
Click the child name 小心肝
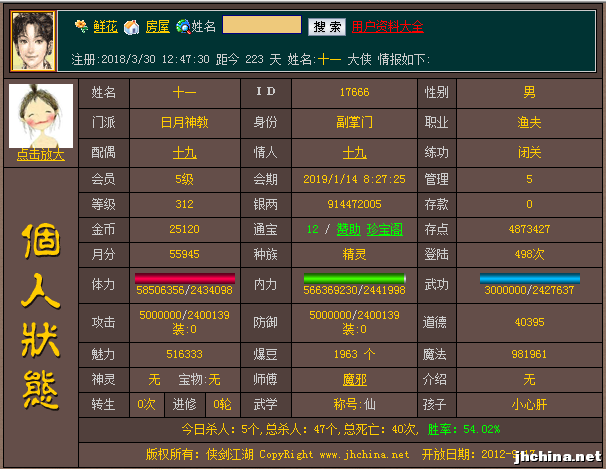[x=529, y=405]
